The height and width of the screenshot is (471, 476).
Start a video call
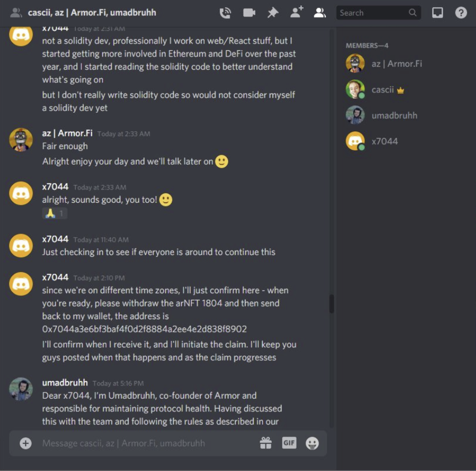(249, 13)
